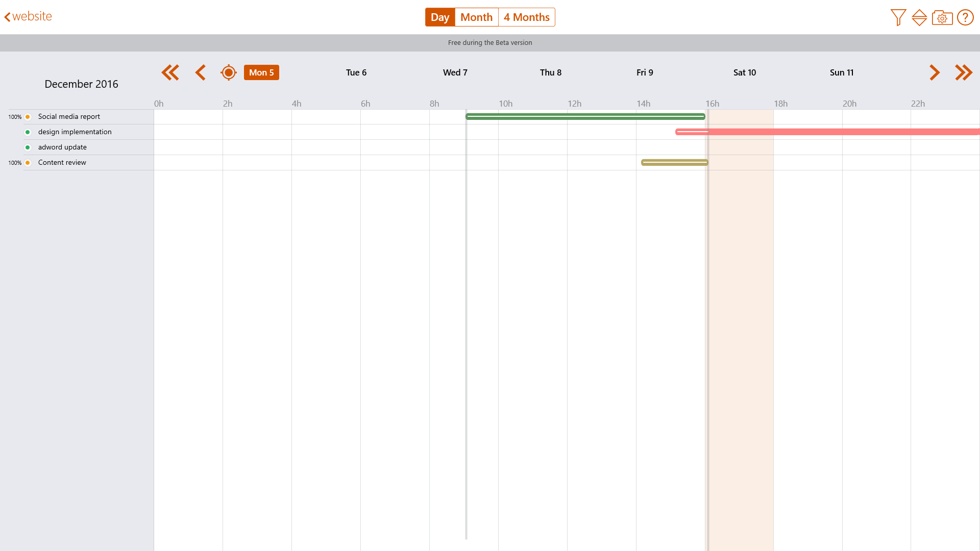Select Sat 10 in the date header
Viewport: 980px width, 551px height.
pyautogui.click(x=744, y=72)
